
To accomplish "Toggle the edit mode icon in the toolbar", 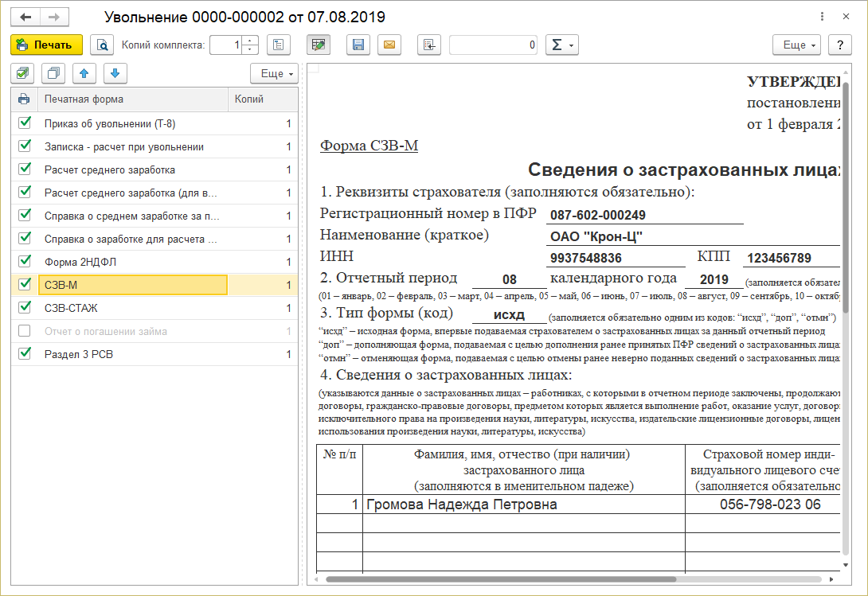I will [319, 45].
